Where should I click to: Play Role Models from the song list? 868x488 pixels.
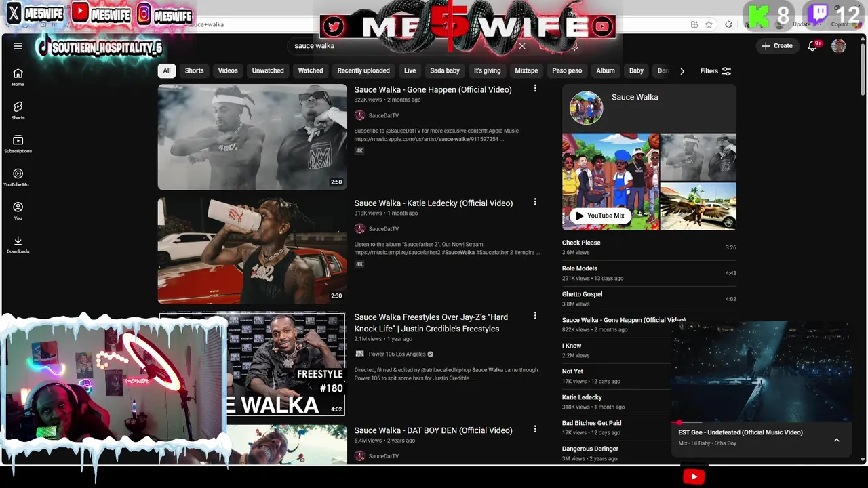[x=649, y=273]
